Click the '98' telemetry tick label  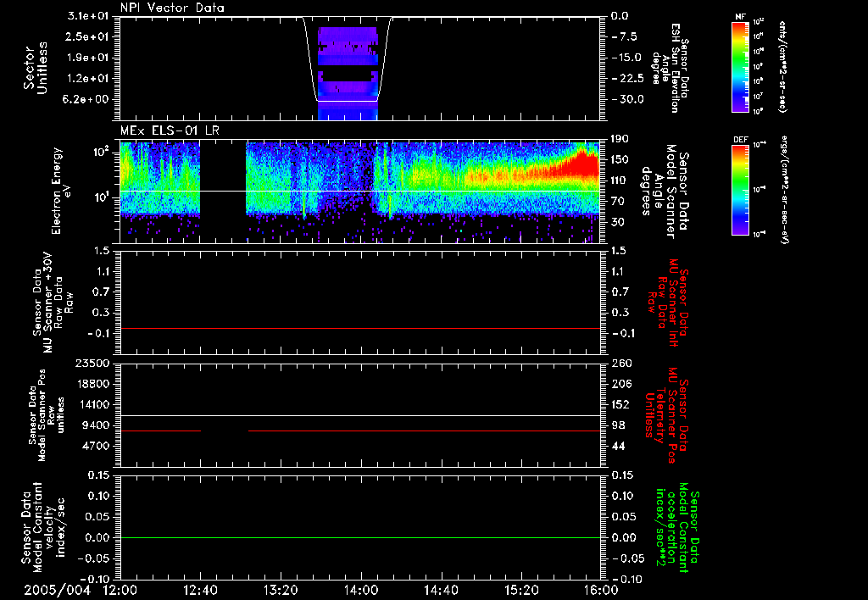(x=618, y=425)
